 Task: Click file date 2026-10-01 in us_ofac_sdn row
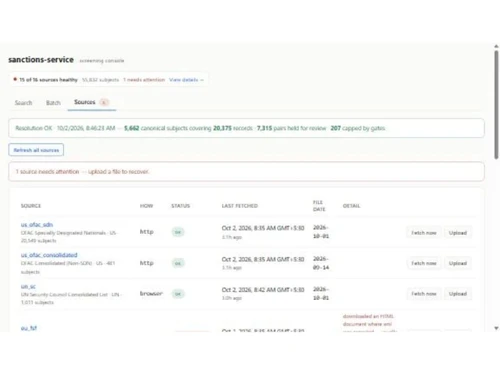321,232
